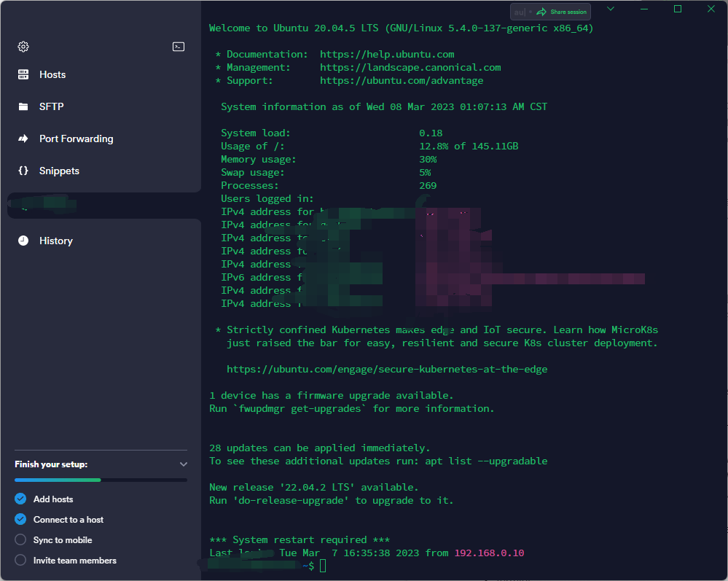728x581 pixels.
Task: Open the SFTP folder icon
Action: [x=23, y=107]
